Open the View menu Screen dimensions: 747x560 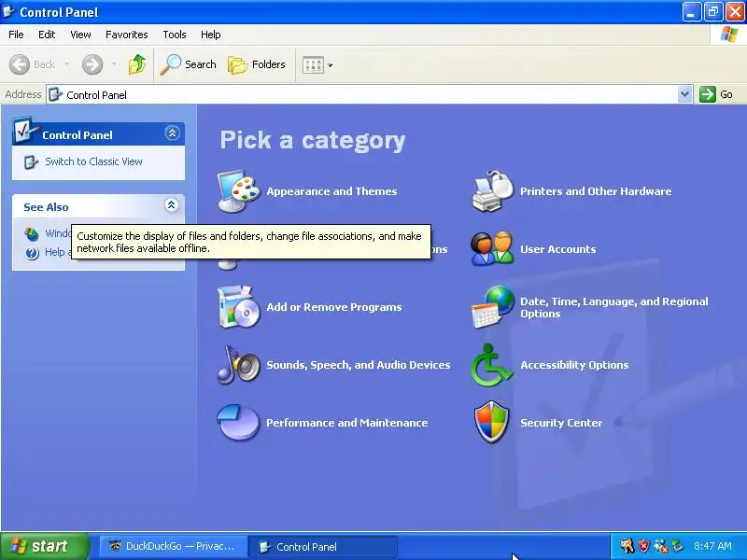pos(80,35)
